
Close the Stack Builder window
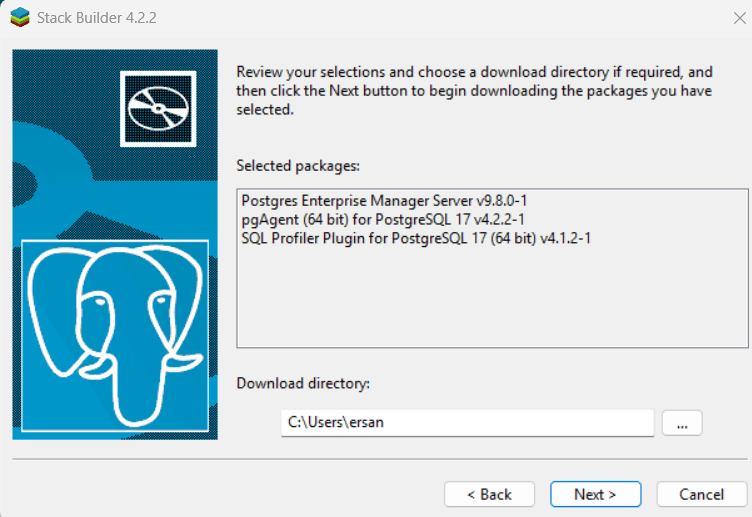click(x=740, y=18)
